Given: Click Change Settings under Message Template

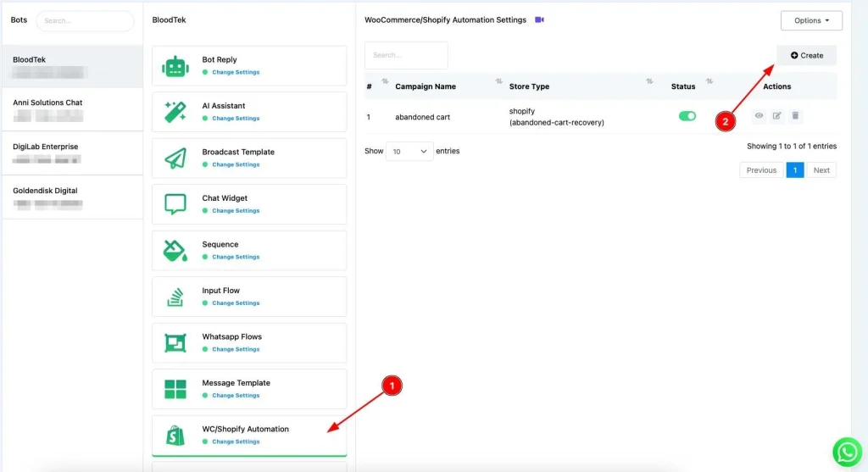Looking at the screenshot, I should click(x=236, y=396).
